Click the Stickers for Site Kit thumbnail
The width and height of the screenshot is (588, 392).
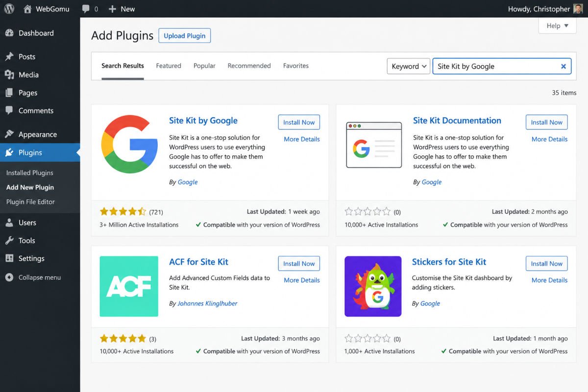373,286
